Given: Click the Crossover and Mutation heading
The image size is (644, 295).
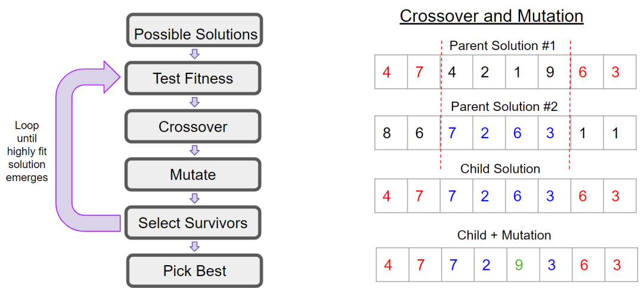Looking at the screenshot, I should 491,15.
